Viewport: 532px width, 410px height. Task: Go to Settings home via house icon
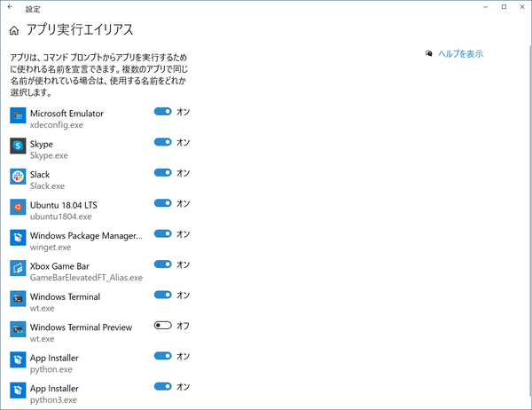[x=14, y=31]
